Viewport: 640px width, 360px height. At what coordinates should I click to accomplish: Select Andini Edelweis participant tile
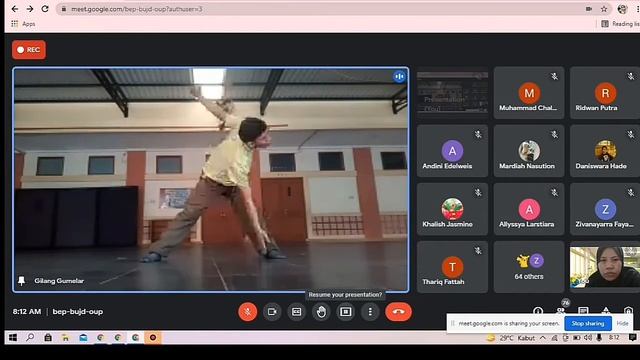click(452, 151)
